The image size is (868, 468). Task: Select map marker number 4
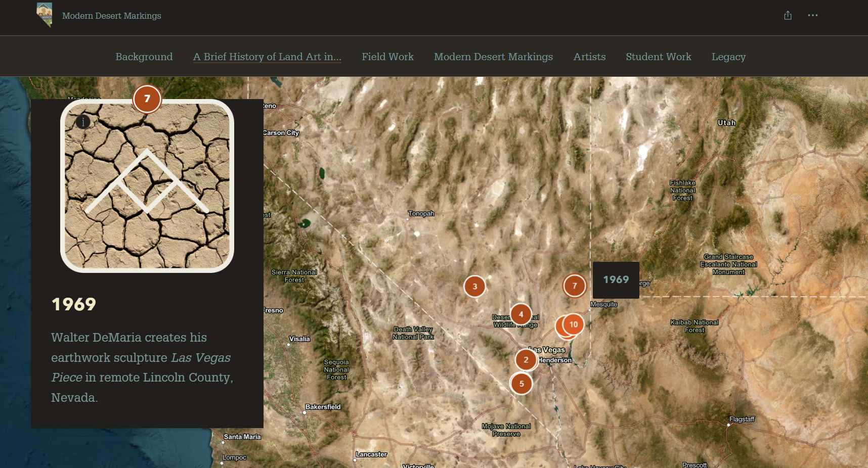pyautogui.click(x=520, y=314)
